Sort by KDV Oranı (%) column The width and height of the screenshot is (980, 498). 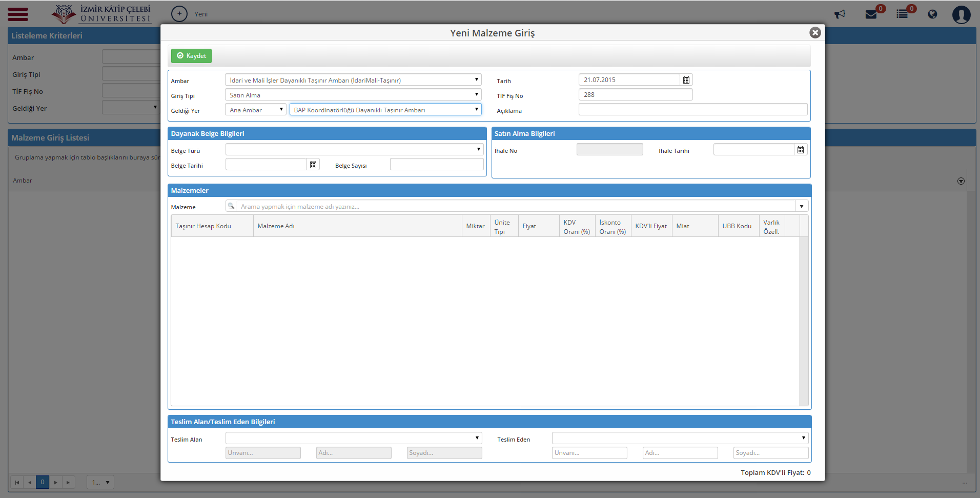point(577,227)
